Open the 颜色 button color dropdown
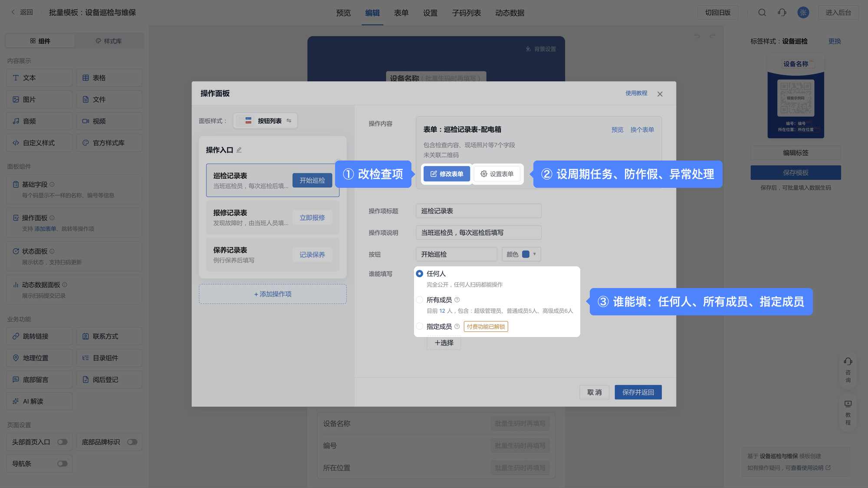This screenshot has width=868, height=488. coord(521,254)
